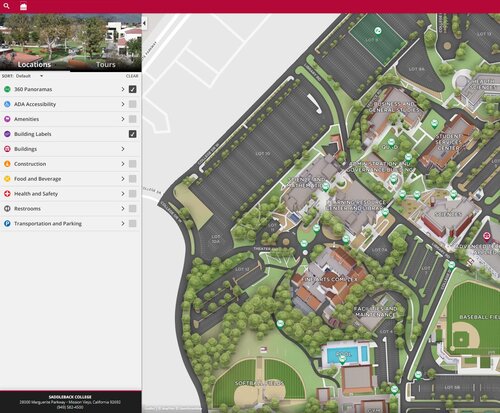Image resolution: width=500 pixels, height=413 pixels.
Task: Uncheck the 360 Panoramas checkbox
Action: [133, 89]
